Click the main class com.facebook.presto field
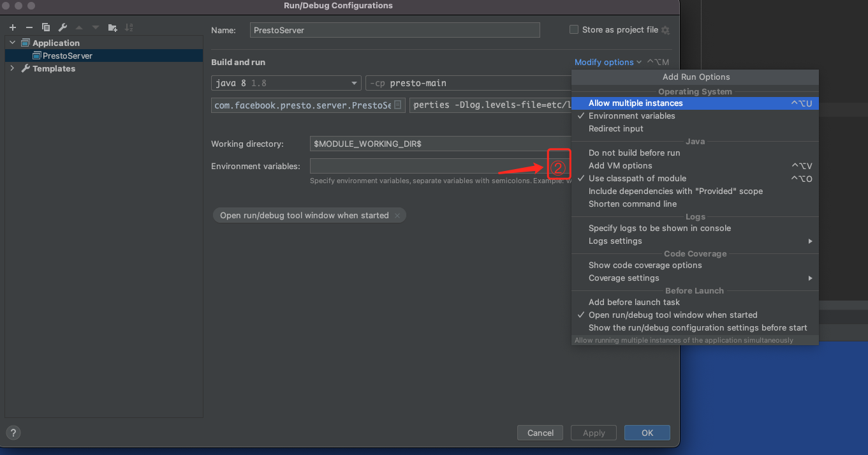This screenshot has height=455, width=868. coord(308,105)
